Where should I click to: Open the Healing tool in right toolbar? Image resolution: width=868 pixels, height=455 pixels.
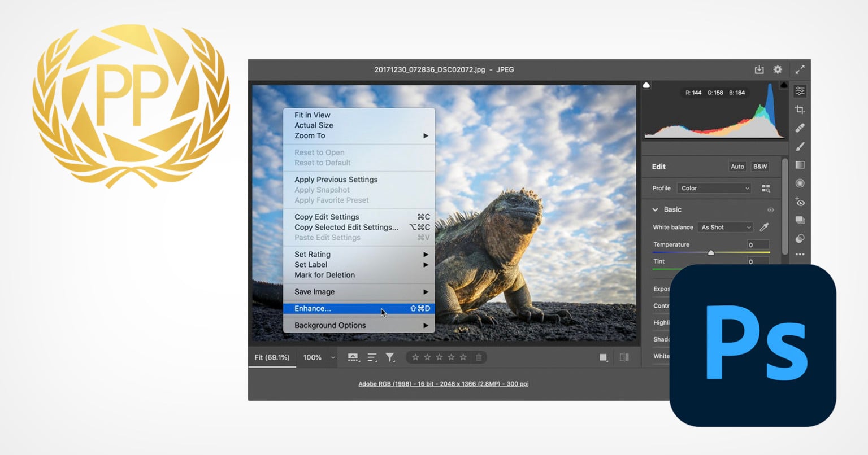tap(800, 129)
